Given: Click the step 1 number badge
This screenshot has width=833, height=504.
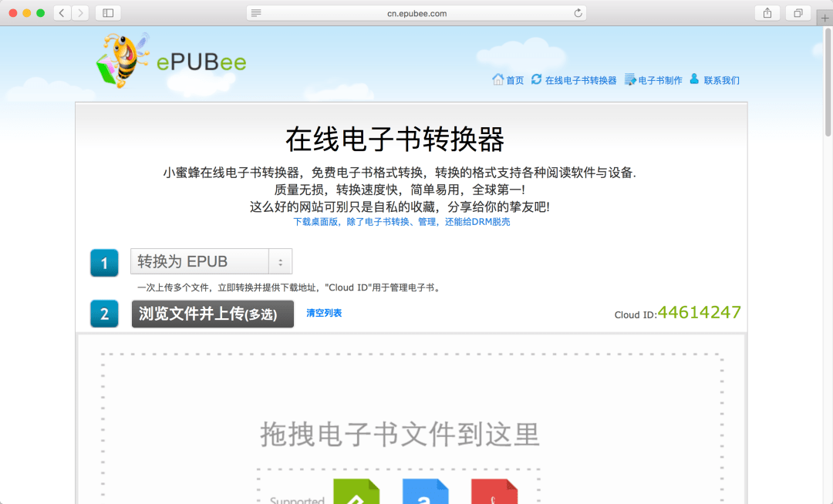Looking at the screenshot, I should [104, 263].
